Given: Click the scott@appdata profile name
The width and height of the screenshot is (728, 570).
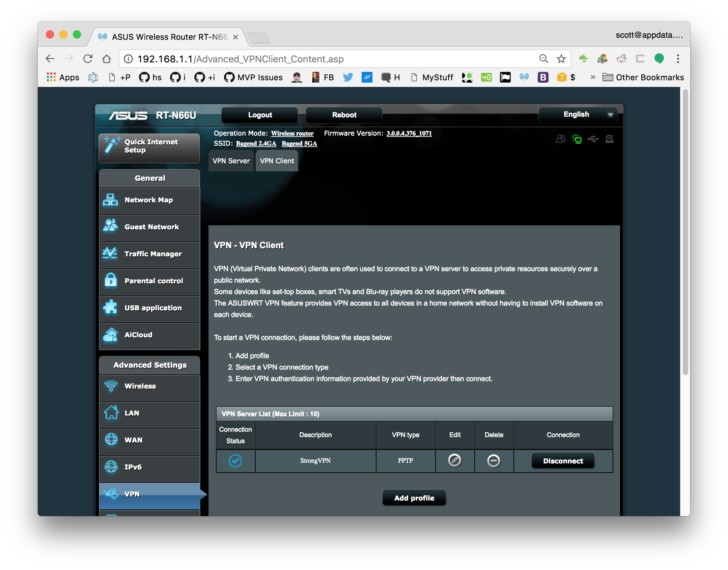Looking at the screenshot, I should tap(649, 35).
